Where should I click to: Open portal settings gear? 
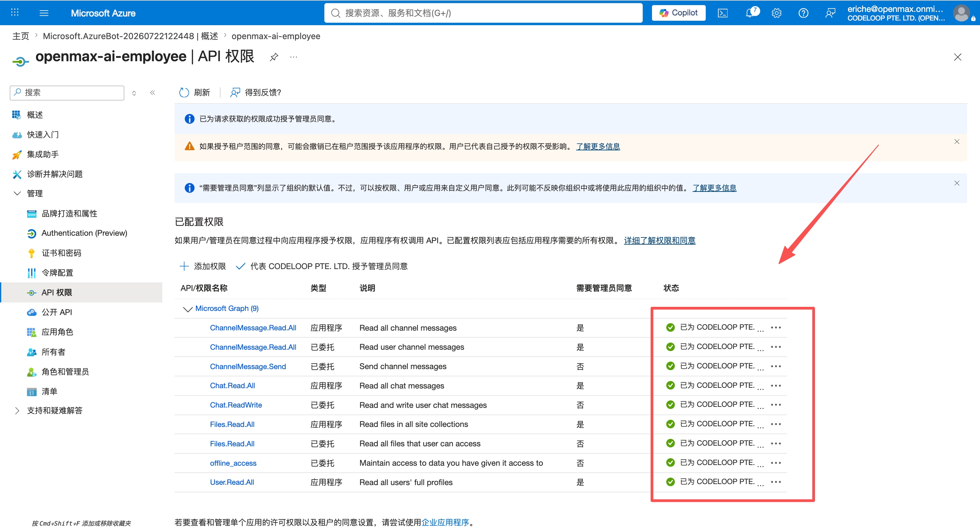pyautogui.click(x=777, y=13)
